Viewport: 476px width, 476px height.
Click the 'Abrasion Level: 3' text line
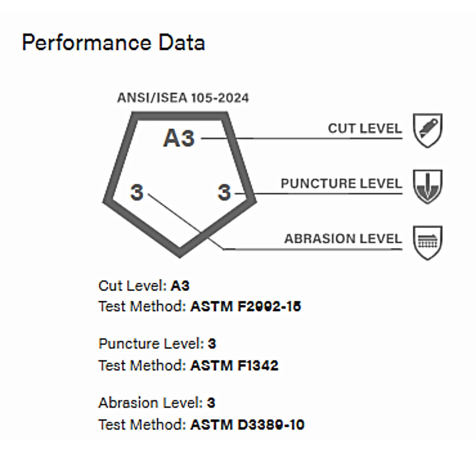157,403
